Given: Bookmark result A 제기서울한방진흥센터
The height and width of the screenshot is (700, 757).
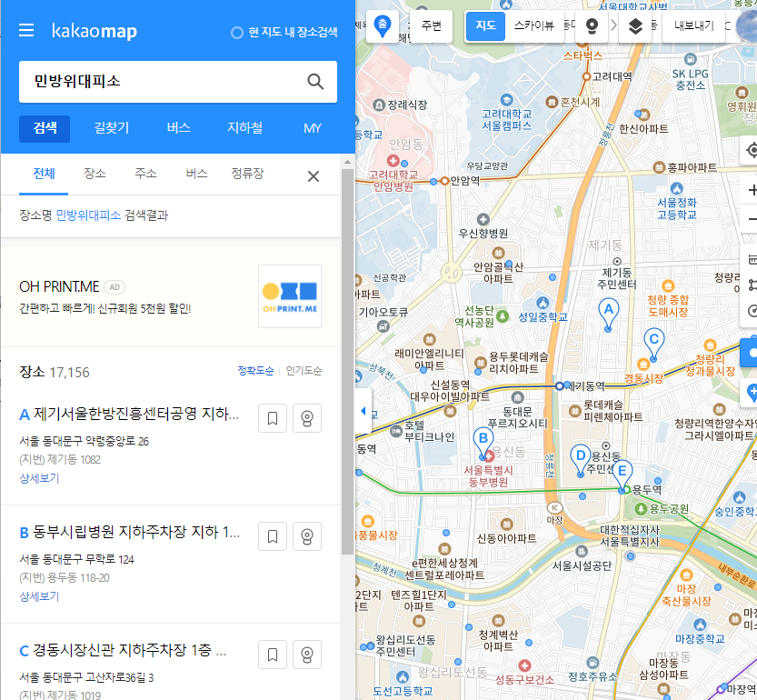Looking at the screenshot, I should [x=273, y=418].
